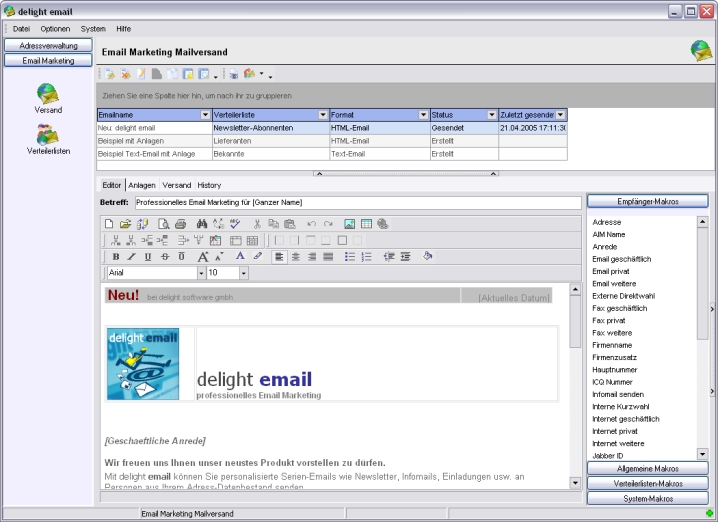
Task: Click the System-Makros button
Action: tap(647, 498)
